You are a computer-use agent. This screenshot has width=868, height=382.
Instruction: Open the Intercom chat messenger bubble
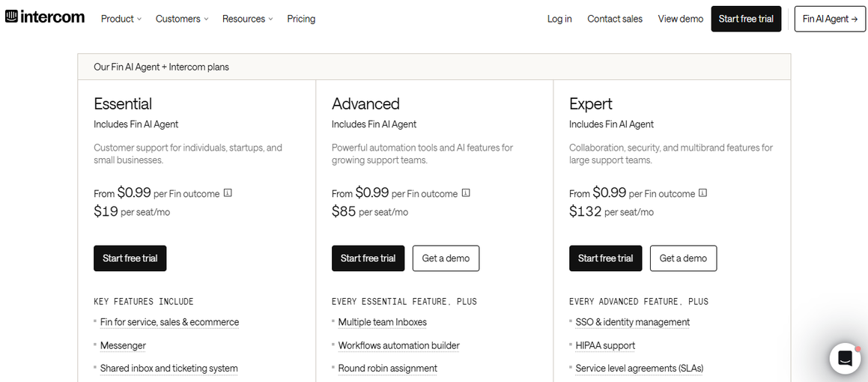click(845, 358)
